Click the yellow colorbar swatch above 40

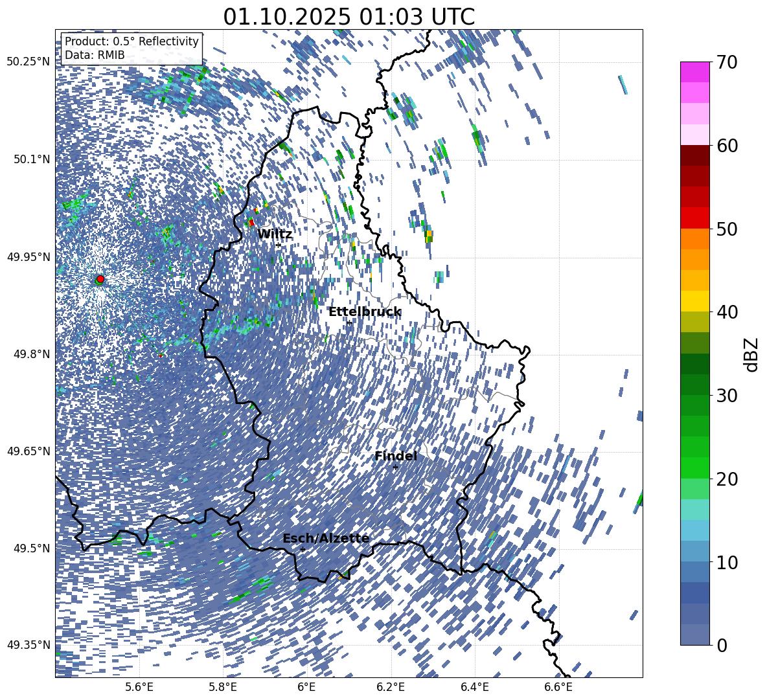point(694,301)
